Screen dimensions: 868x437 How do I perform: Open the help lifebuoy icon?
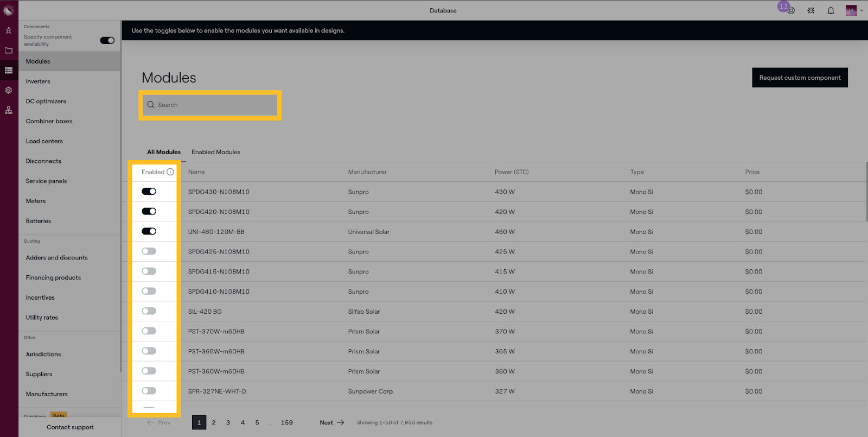[791, 11]
